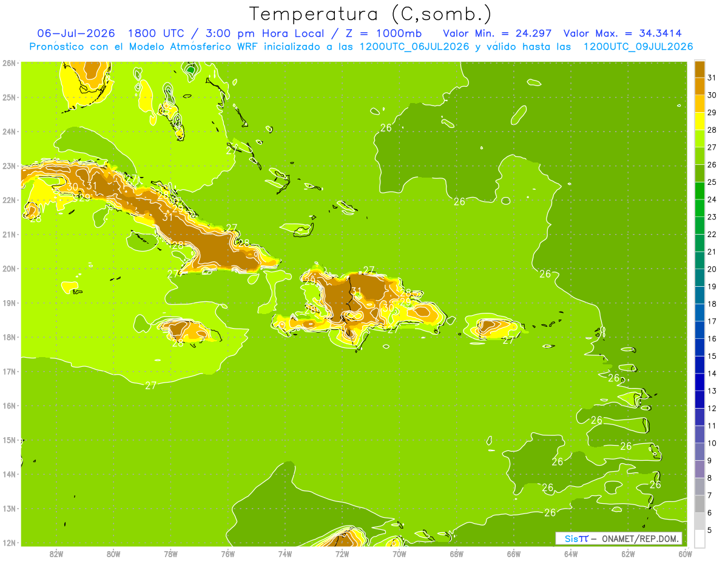This screenshot has height=562, width=728.
Task: Click the '21N' latitude axis label
Action: (9, 234)
